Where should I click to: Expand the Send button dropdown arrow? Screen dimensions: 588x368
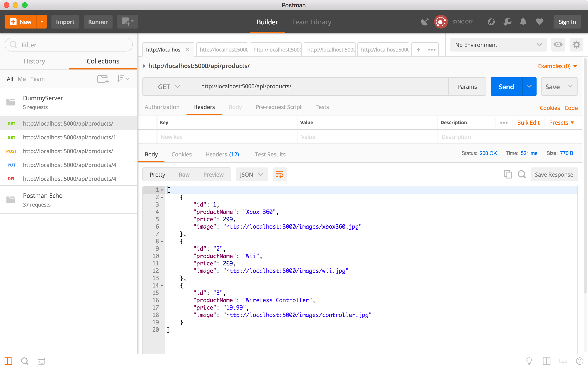(529, 87)
